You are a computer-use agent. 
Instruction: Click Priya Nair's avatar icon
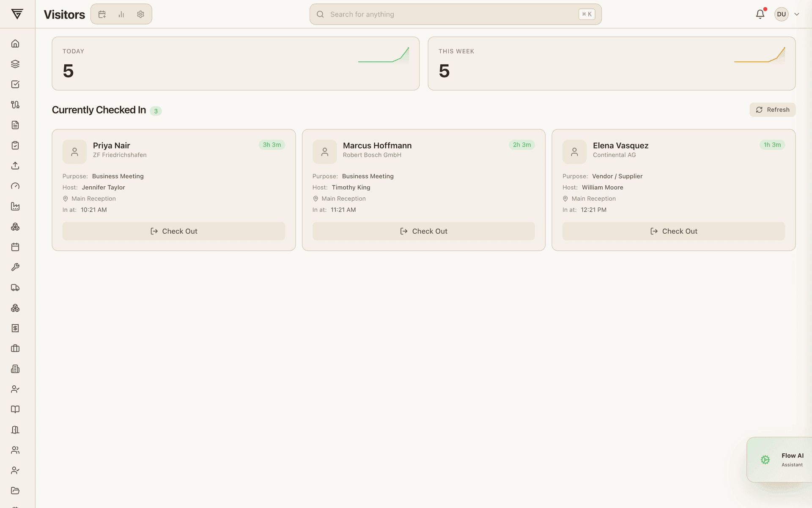coord(74,152)
